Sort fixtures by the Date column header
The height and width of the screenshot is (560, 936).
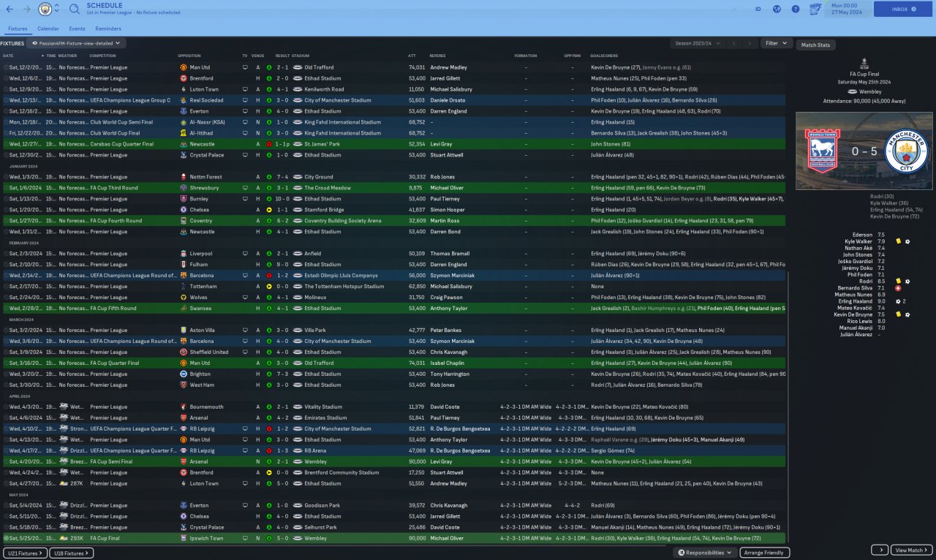(x=8, y=56)
